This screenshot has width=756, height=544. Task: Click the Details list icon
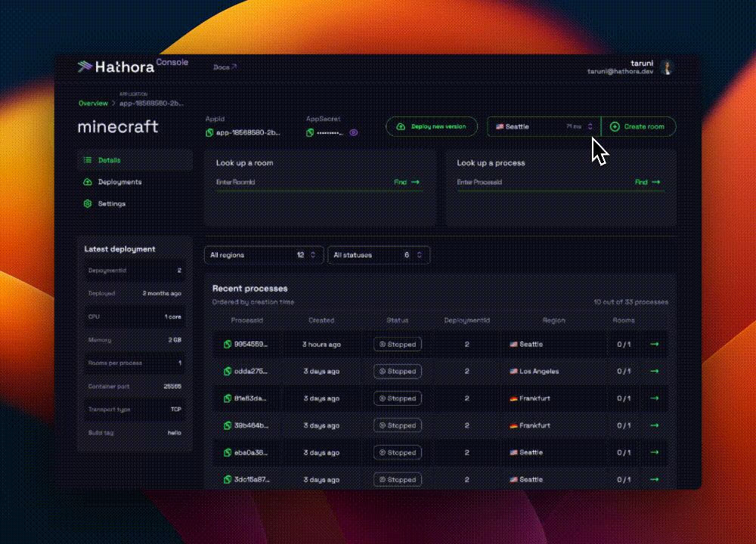(x=87, y=160)
